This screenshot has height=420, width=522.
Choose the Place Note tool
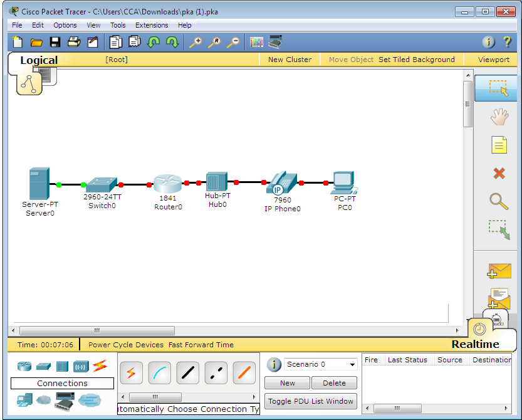[x=499, y=145]
